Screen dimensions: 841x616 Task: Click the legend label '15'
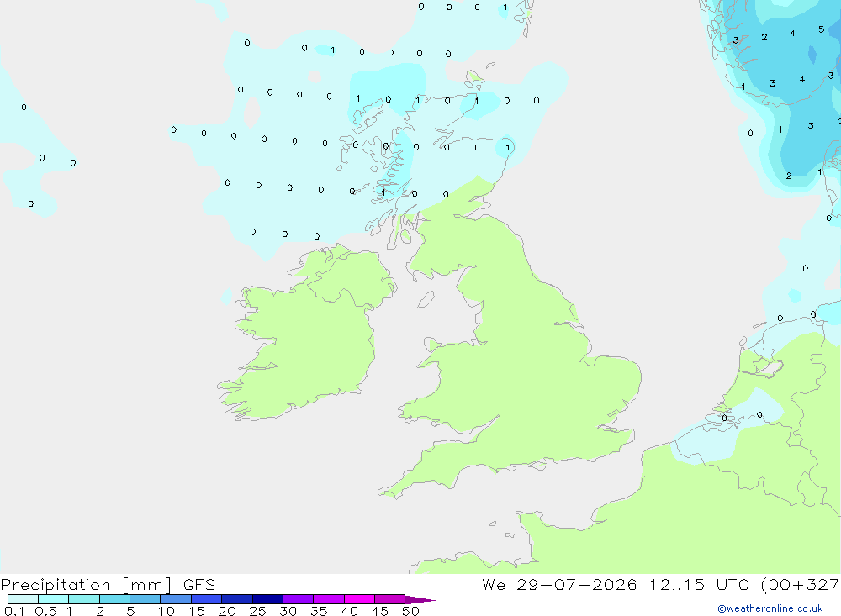197,611
